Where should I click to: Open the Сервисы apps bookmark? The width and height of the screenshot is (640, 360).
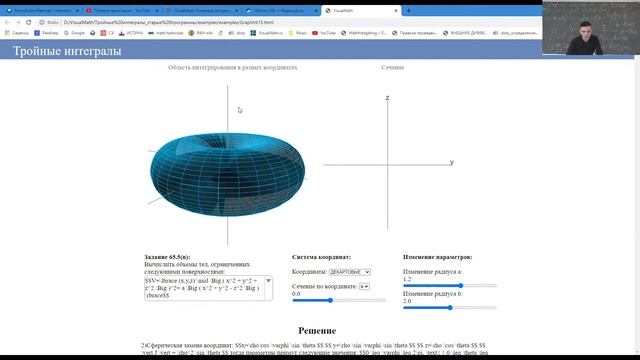17,33
